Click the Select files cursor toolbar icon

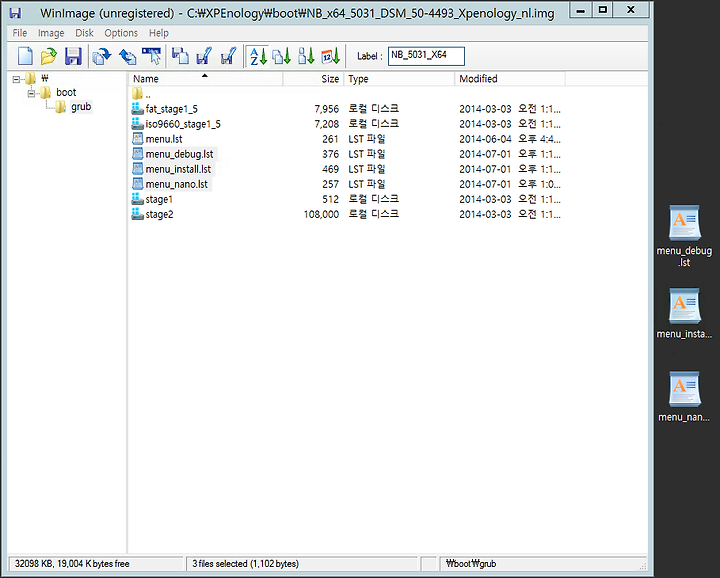152,56
